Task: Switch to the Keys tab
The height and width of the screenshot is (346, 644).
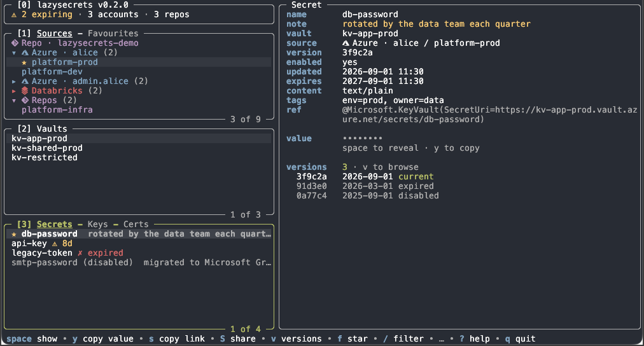Action: [98, 225]
